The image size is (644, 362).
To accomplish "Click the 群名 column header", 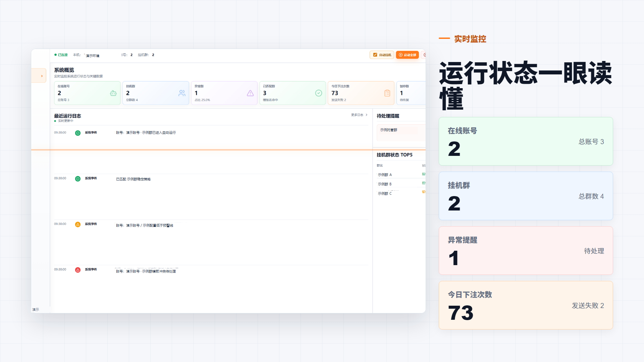I will 380,166.
